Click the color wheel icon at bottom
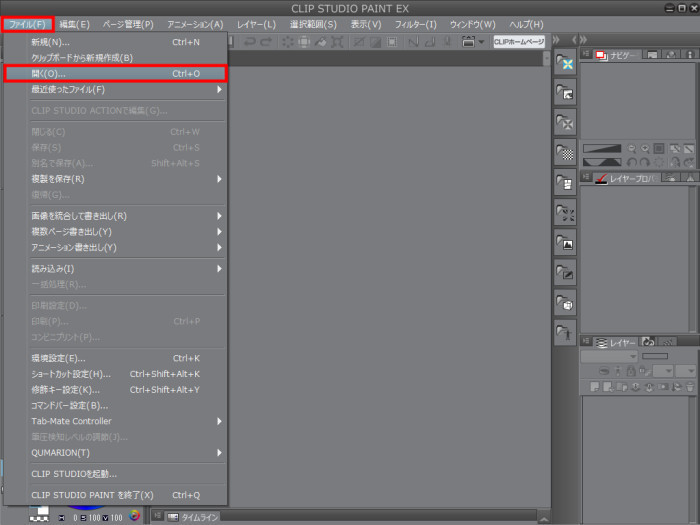 coord(134,516)
